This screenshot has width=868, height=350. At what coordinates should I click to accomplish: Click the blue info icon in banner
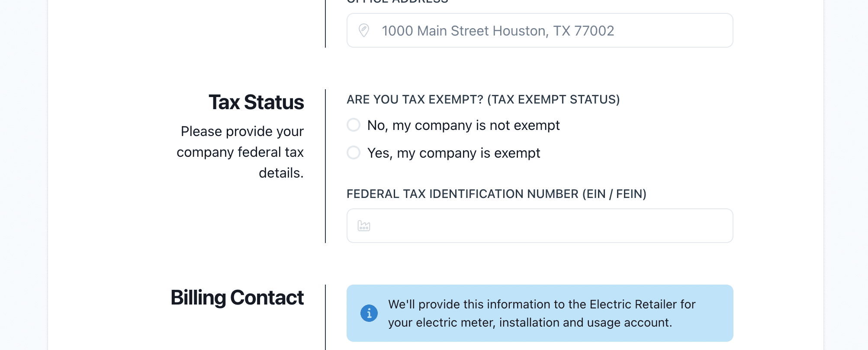coord(369,313)
